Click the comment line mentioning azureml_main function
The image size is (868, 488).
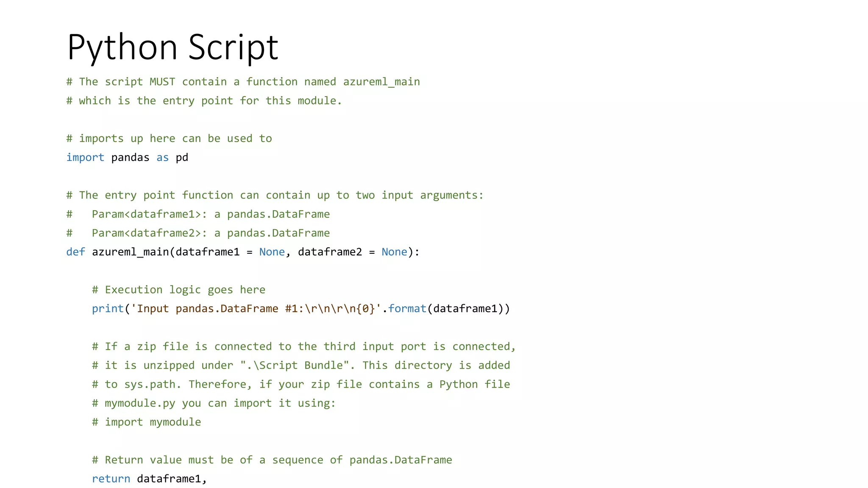pos(243,82)
